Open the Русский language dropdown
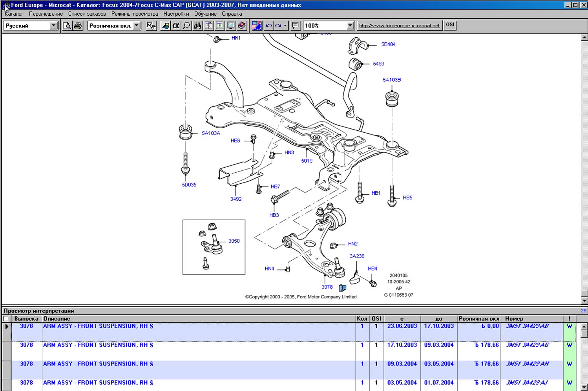Viewport: 588px width, 391px height. (x=54, y=26)
